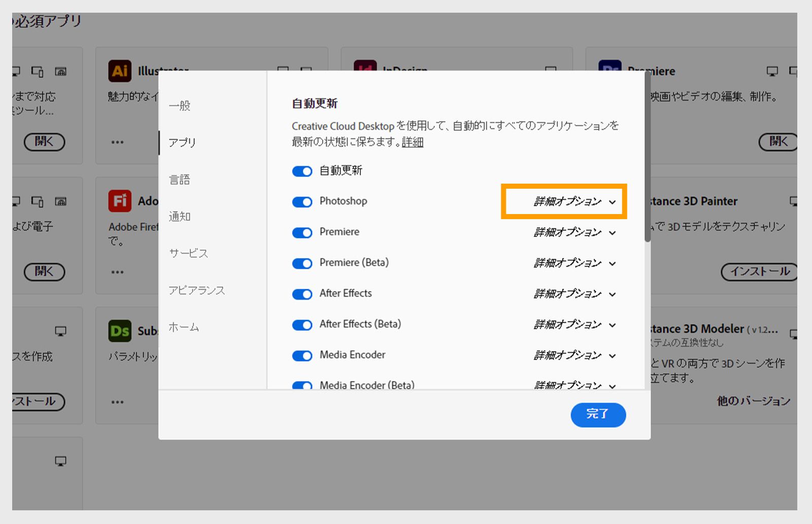This screenshot has height=524, width=812.
Task: Toggle auto-update for Photoshop
Action: [302, 202]
